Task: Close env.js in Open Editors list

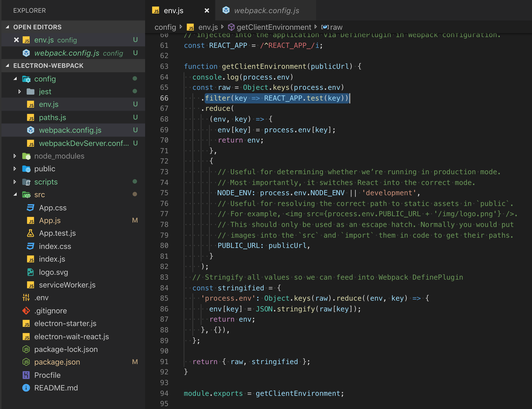Action: click(x=16, y=40)
